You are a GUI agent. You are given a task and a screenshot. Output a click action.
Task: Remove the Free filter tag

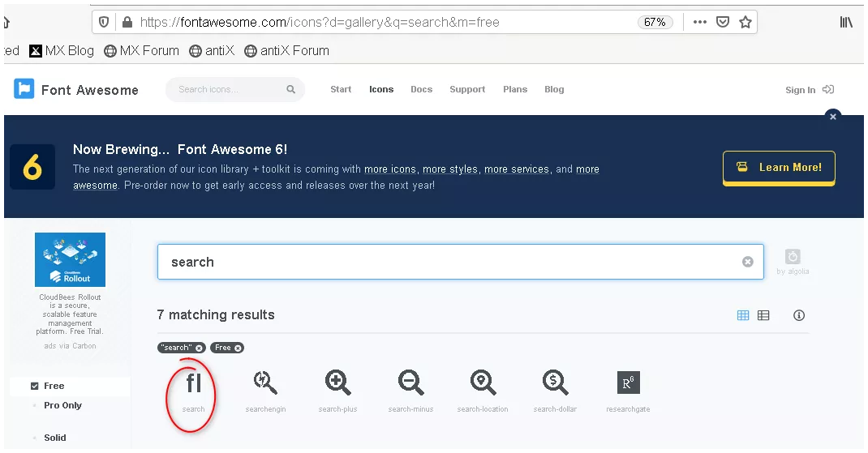[238, 348]
